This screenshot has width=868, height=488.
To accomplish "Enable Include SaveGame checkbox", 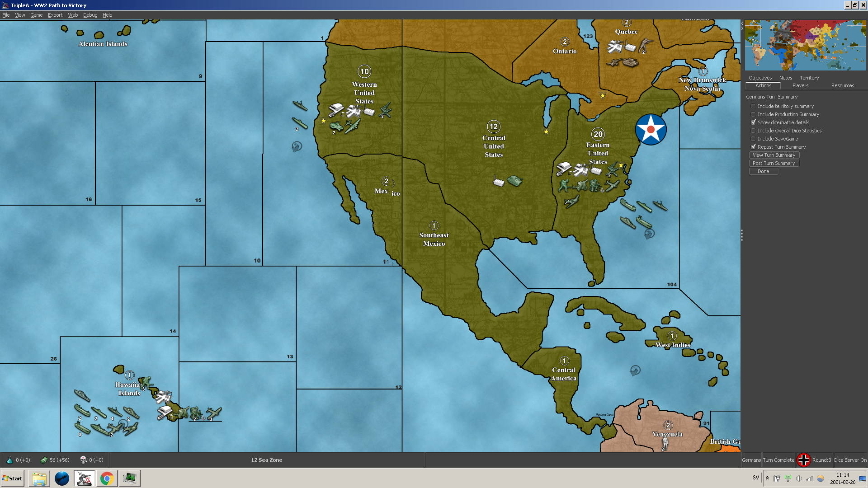I will coord(753,139).
